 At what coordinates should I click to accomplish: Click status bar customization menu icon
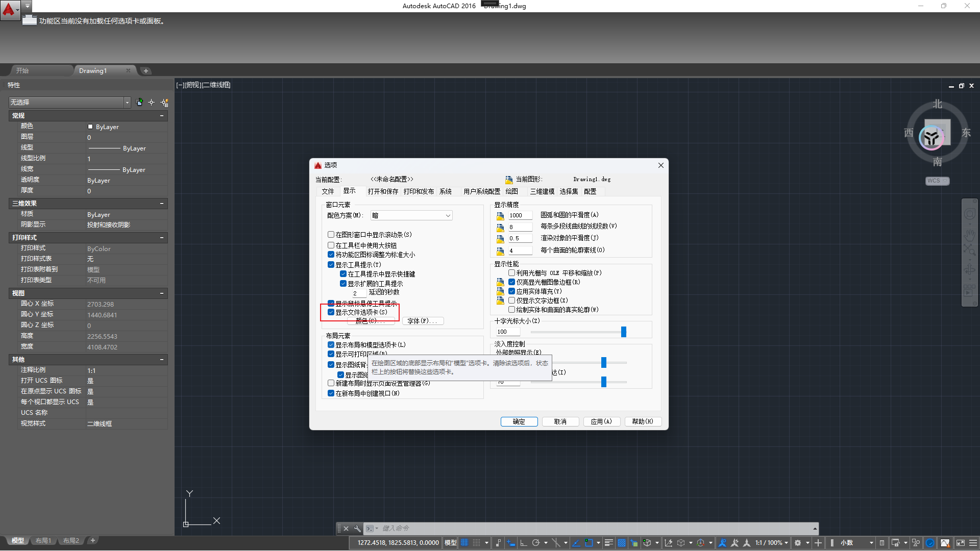973,543
